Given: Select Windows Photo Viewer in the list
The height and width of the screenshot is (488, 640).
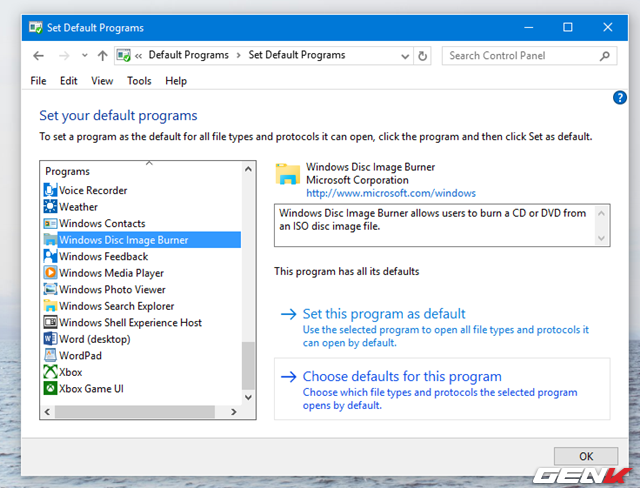Looking at the screenshot, I should pyautogui.click(x=112, y=289).
